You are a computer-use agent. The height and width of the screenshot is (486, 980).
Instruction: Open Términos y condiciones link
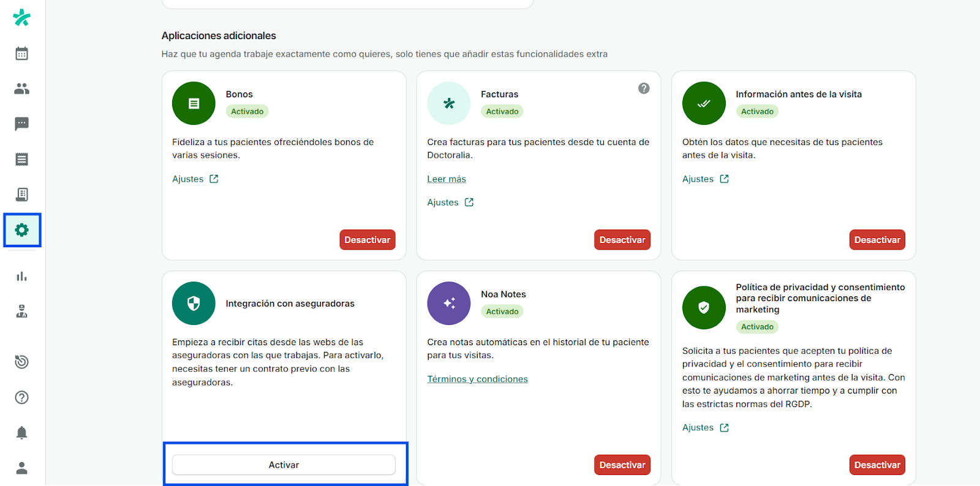pos(477,379)
